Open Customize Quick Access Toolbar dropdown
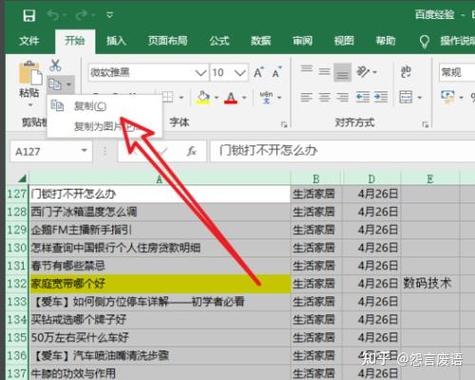The width and height of the screenshot is (475, 380). click(x=109, y=15)
